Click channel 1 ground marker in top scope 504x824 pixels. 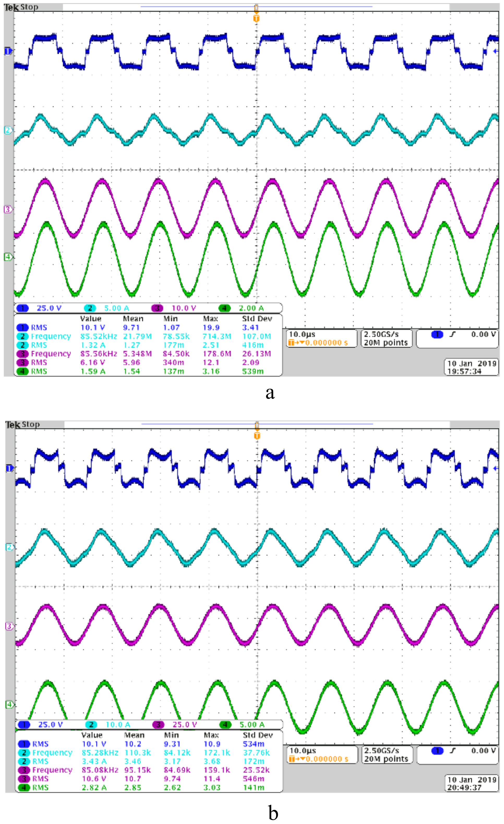coord(8,51)
